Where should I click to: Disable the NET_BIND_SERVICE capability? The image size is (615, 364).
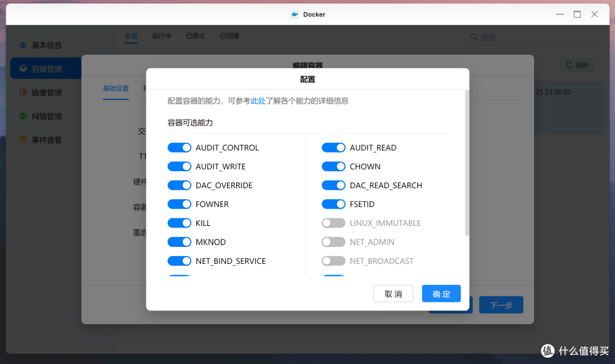179,261
